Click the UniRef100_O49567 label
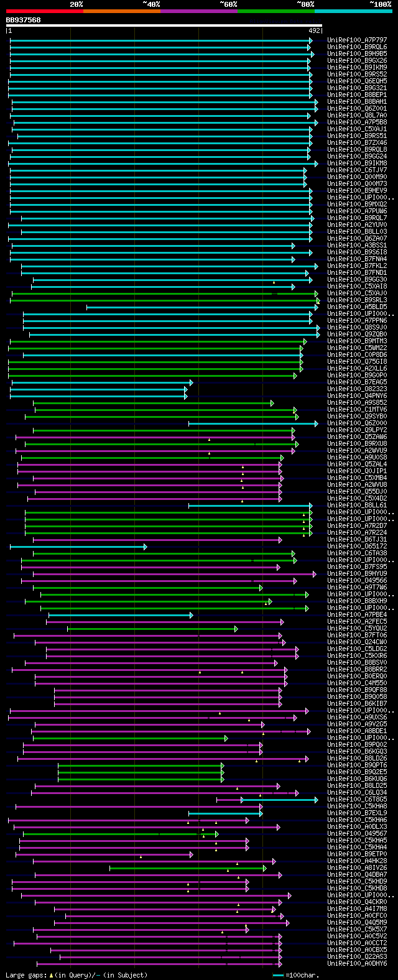Image resolution: width=398 pixels, height=980 pixels. (357, 833)
